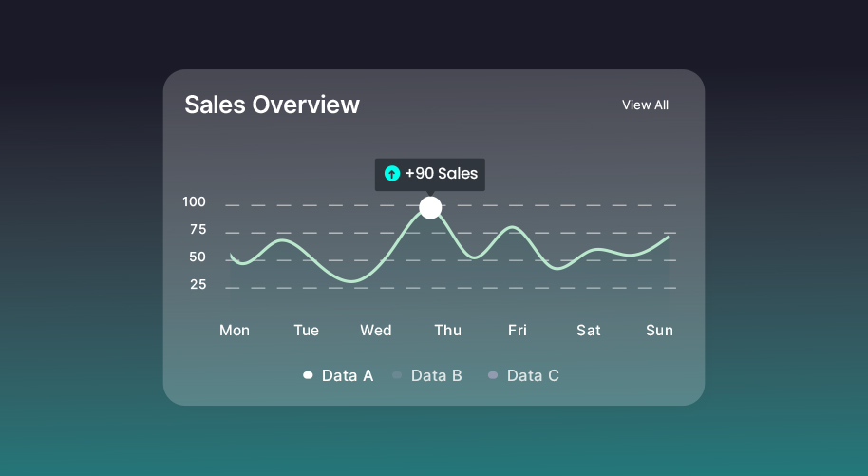Click the 75 y-axis value
This screenshot has width=868, height=476.
198,229
